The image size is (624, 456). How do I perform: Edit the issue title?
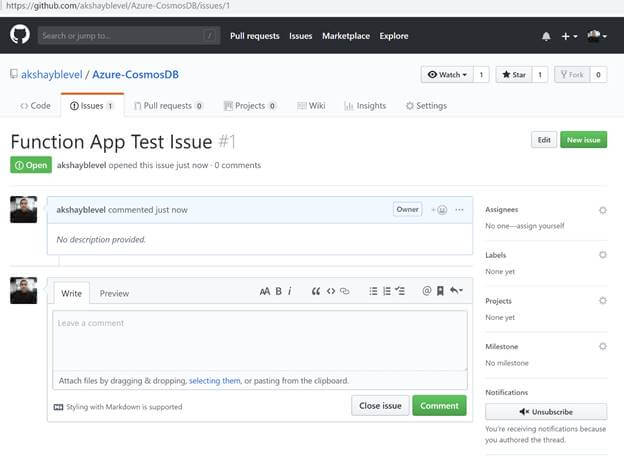pyautogui.click(x=544, y=140)
